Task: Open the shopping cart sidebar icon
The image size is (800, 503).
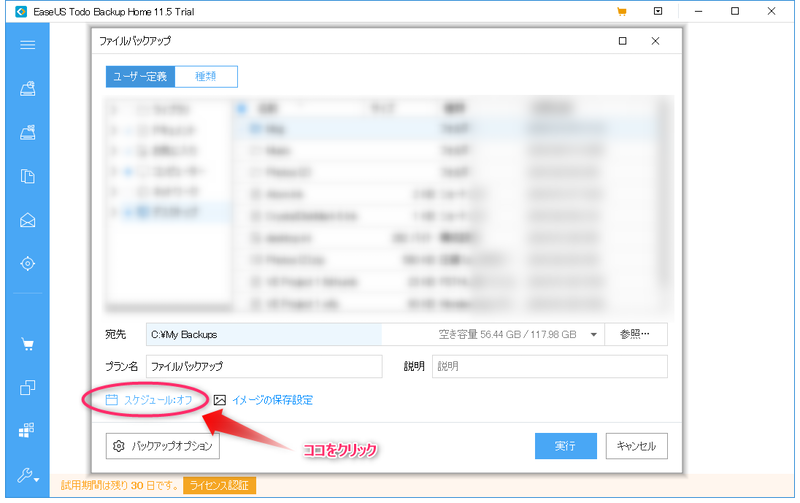Action: [28, 344]
